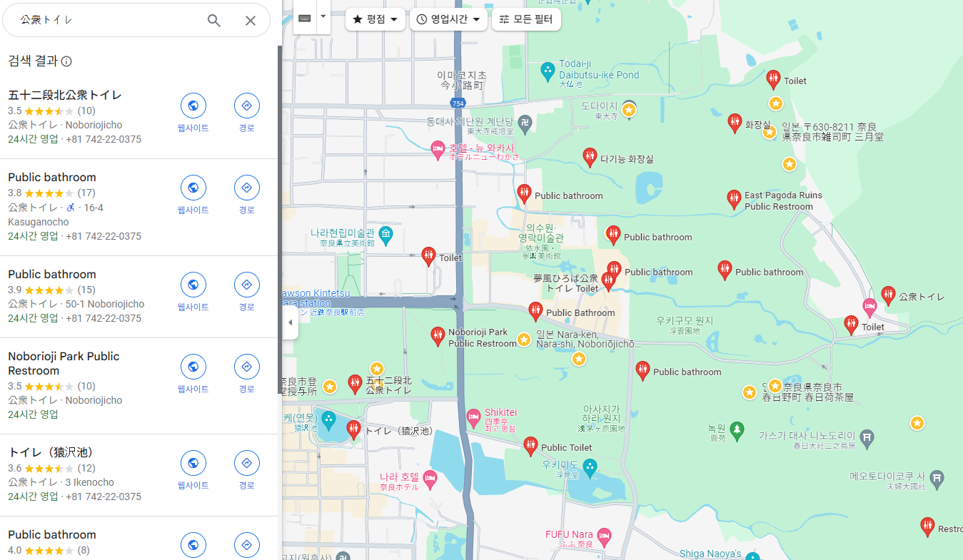Image resolution: width=963 pixels, height=560 pixels.
Task: Click the Todai-ji Daibutsu-ike Pond marker
Action: [x=548, y=71]
